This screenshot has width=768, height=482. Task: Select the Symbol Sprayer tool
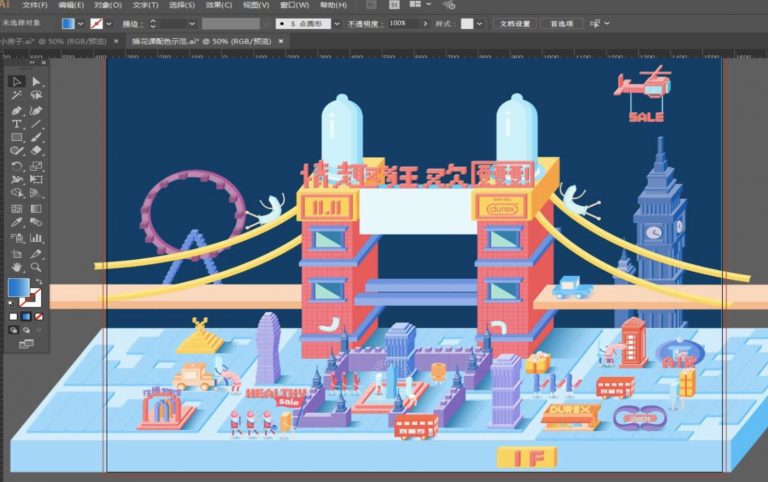17,238
